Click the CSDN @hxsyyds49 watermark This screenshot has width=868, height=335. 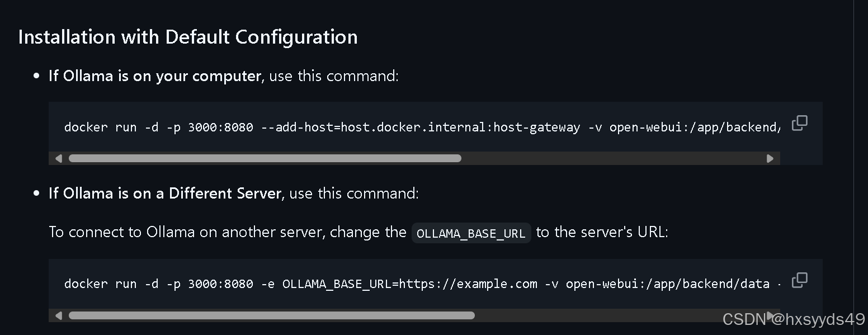click(x=793, y=319)
